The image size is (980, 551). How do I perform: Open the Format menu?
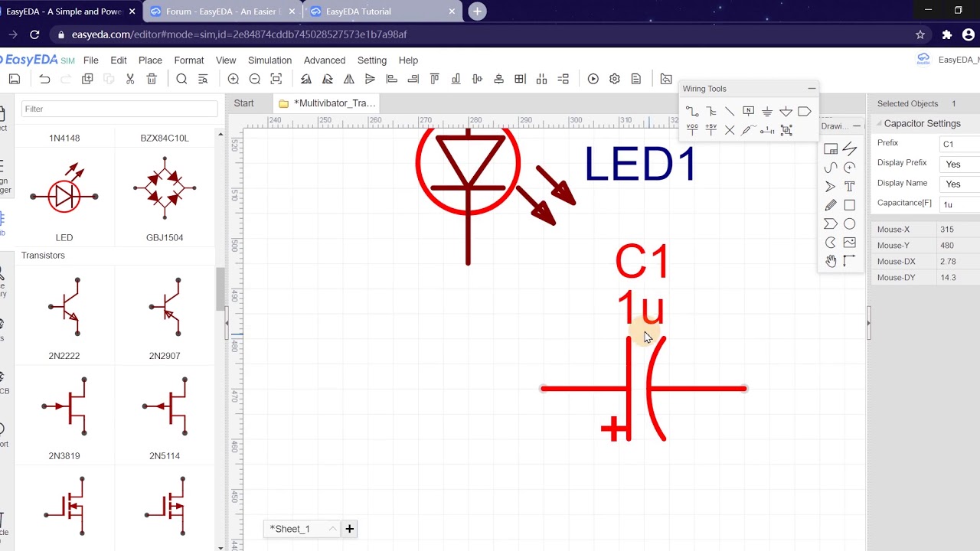click(189, 60)
